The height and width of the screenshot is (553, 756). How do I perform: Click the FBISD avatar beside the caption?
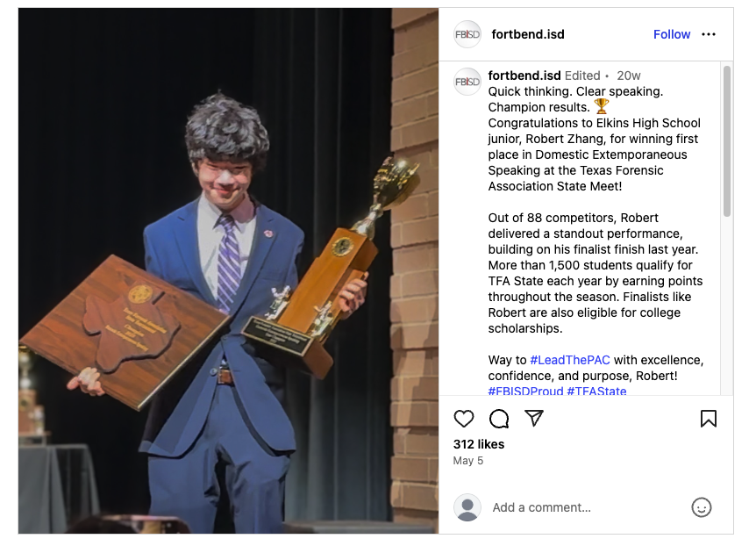click(467, 82)
